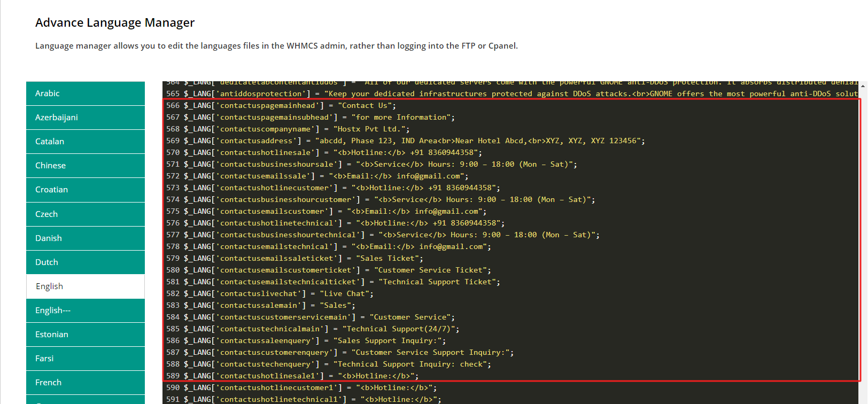Click line number 566 in the gutter

[x=173, y=106]
